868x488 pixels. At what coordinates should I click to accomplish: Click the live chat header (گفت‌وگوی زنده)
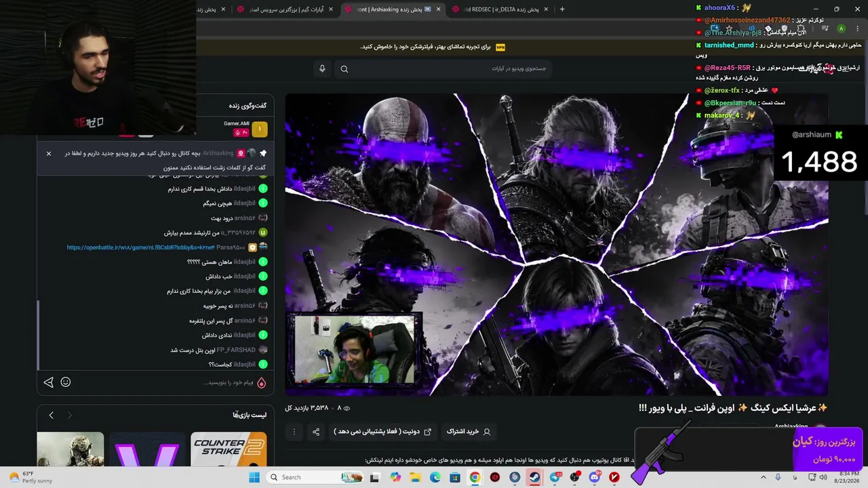point(248,106)
